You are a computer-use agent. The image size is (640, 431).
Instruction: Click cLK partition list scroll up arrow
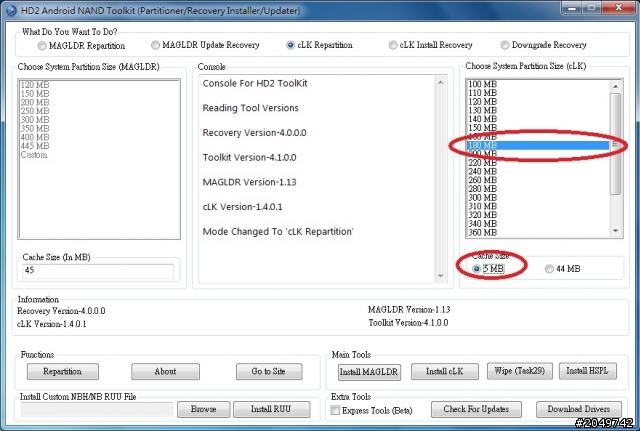(x=616, y=86)
